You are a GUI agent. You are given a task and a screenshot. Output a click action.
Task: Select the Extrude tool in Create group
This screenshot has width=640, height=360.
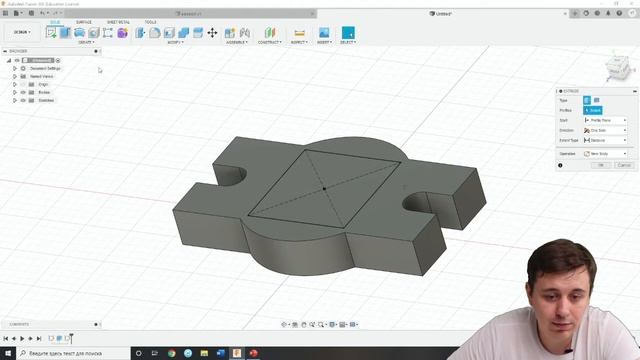pos(65,33)
